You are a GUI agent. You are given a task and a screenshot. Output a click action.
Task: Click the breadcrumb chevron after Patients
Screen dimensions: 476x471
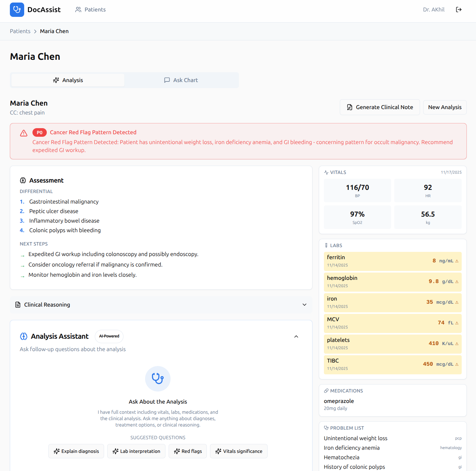35,31
